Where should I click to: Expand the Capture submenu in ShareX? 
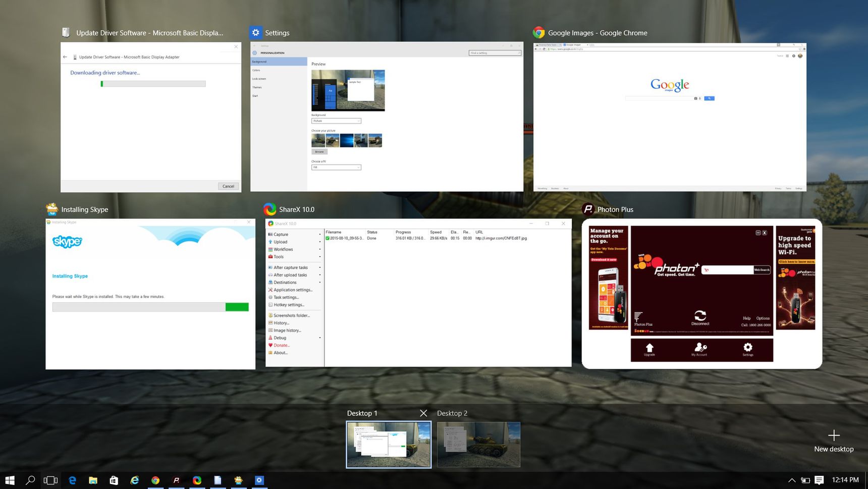pyautogui.click(x=320, y=234)
